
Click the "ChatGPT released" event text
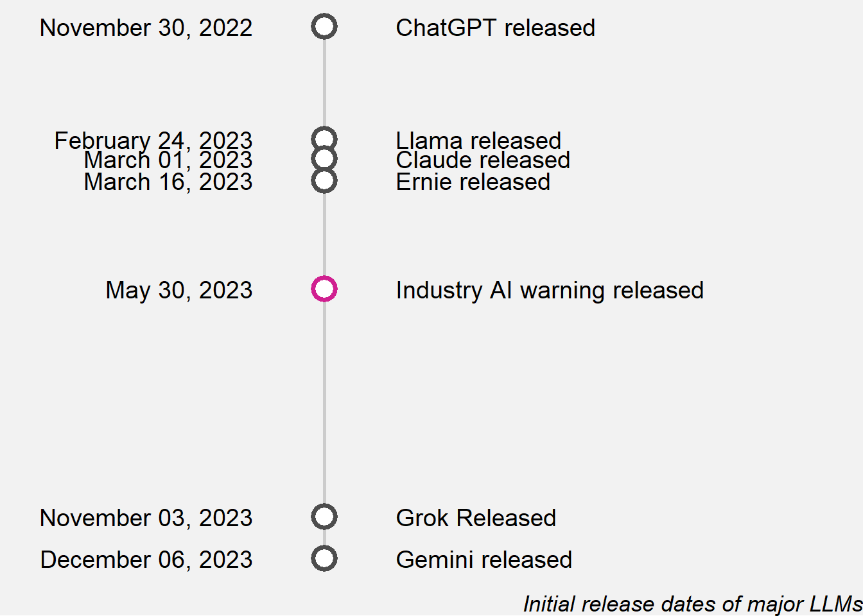[x=495, y=28]
